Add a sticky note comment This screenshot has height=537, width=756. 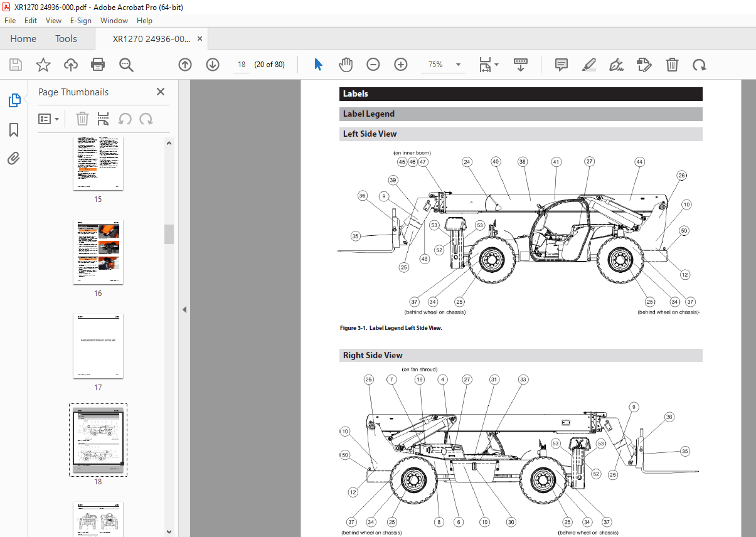point(560,65)
